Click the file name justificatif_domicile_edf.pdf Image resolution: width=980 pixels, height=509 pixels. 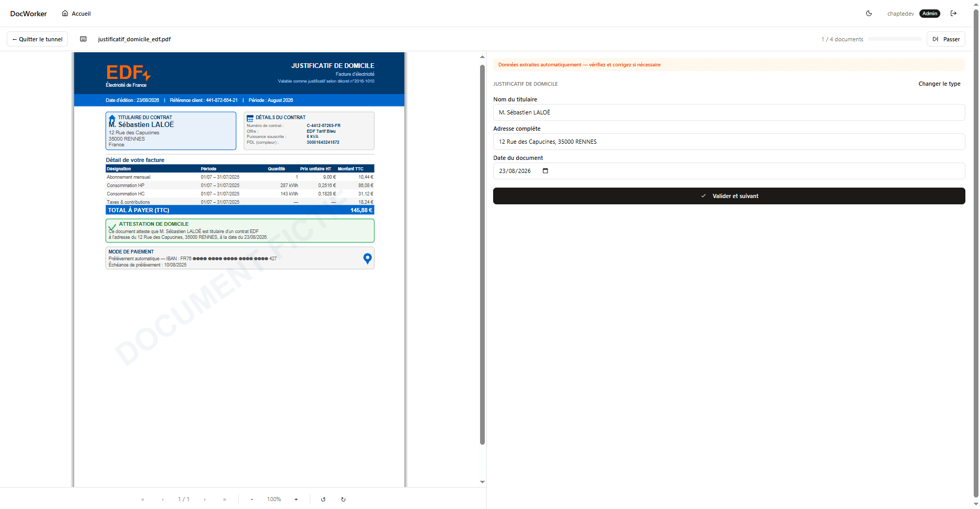[134, 39]
